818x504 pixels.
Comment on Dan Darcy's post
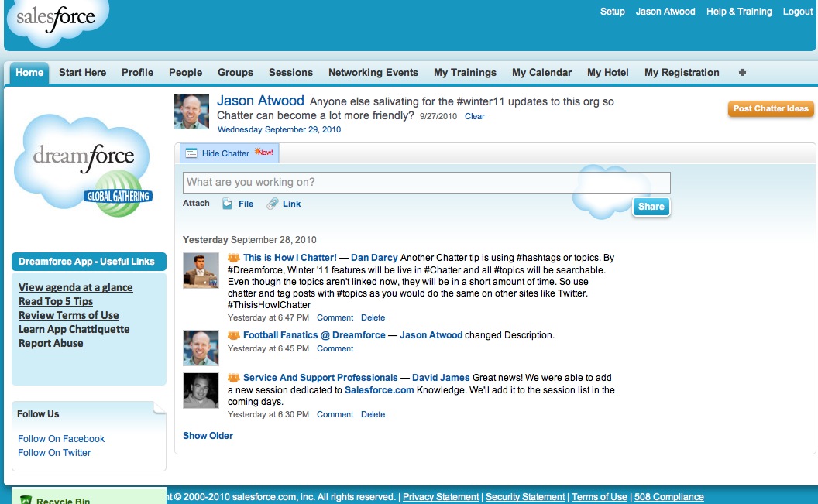point(335,317)
